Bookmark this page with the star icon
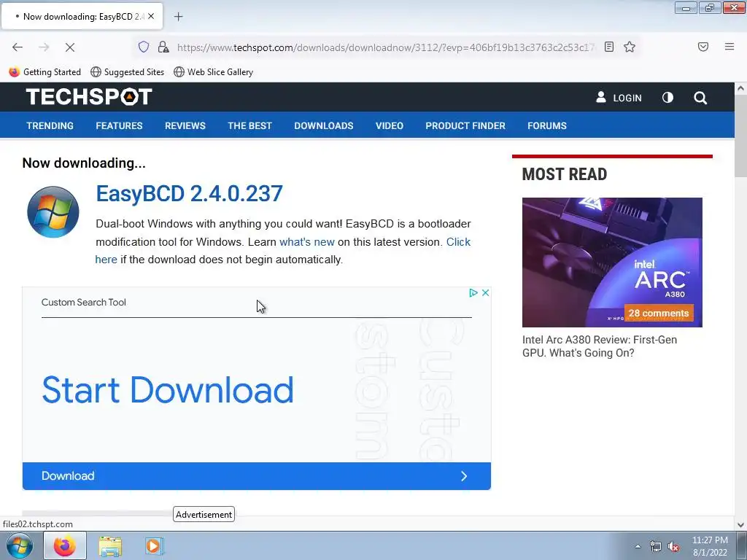This screenshot has width=747, height=560. tap(630, 47)
